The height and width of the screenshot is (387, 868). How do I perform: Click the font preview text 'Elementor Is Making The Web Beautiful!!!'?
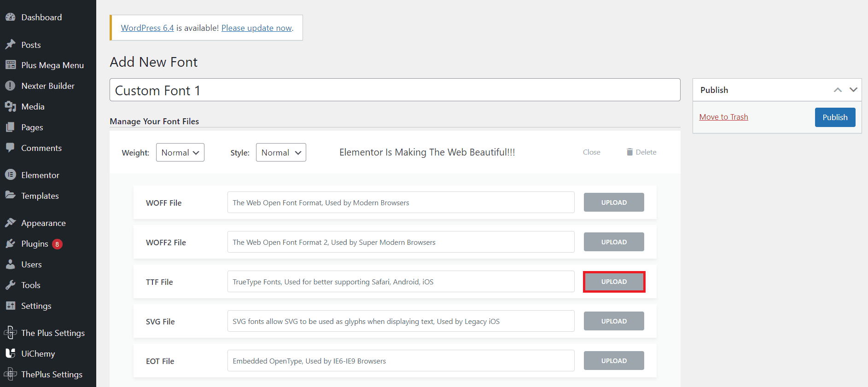[427, 152]
